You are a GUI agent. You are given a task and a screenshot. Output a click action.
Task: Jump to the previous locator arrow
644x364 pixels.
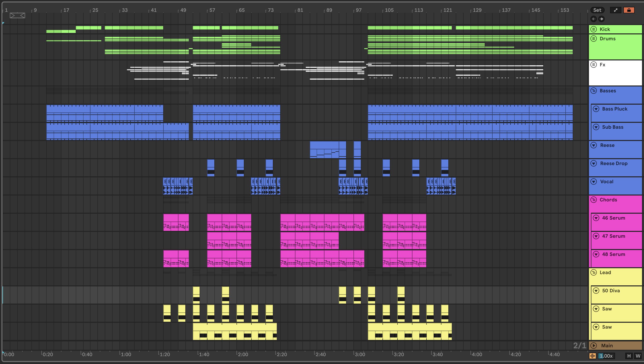coord(593,19)
